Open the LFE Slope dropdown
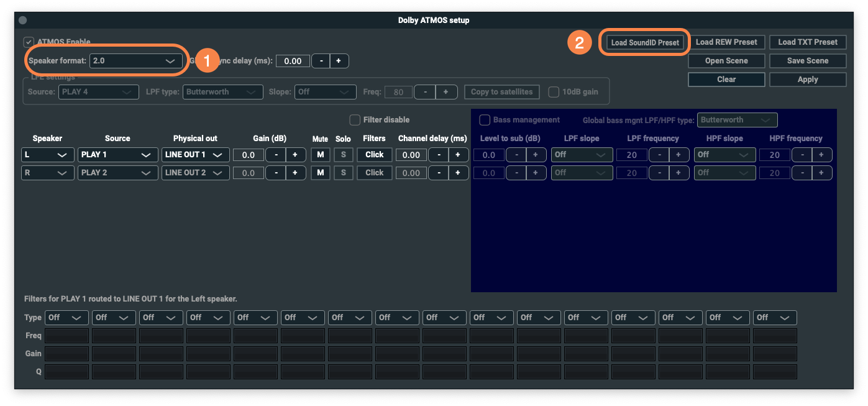This screenshot has height=406, width=868. [x=325, y=92]
